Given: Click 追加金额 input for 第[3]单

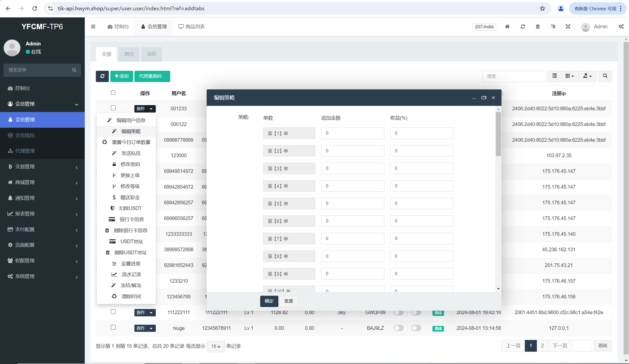Looking at the screenshot, I should point(352,168).
